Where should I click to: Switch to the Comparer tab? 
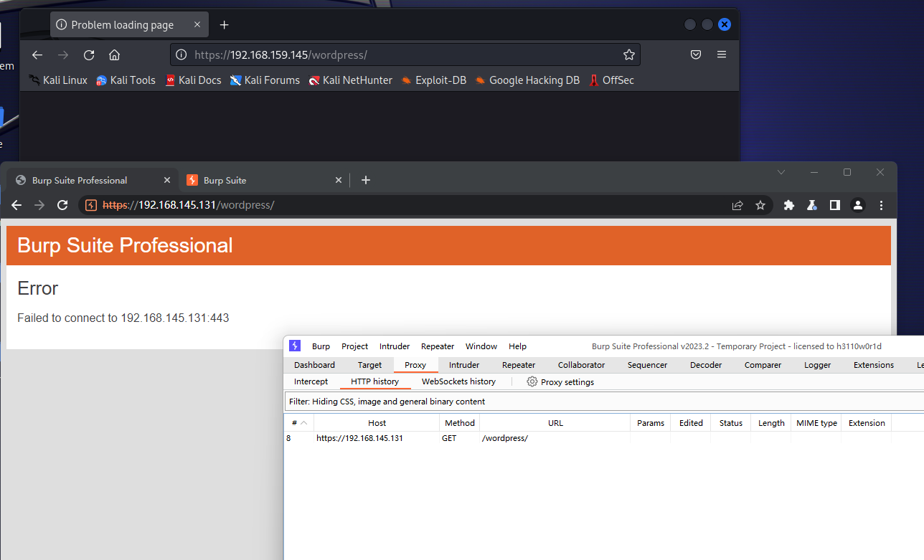[x=763, y=365]
